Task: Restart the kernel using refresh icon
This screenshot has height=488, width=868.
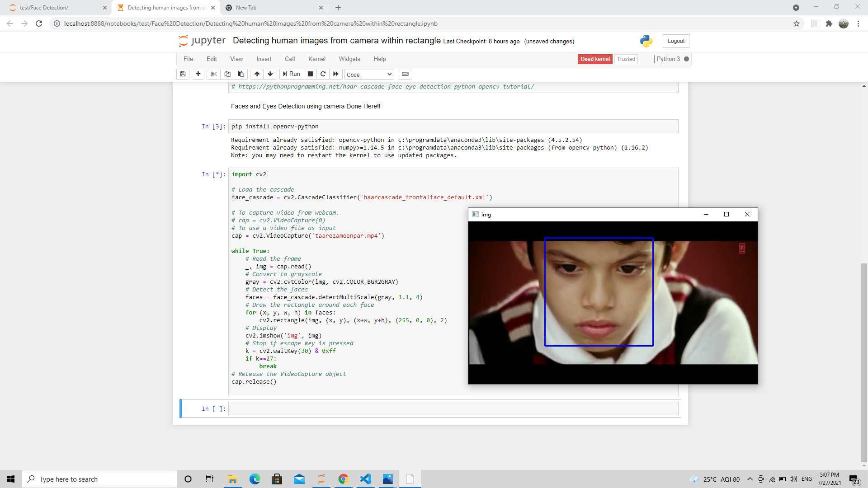Action: click(323, 74)
